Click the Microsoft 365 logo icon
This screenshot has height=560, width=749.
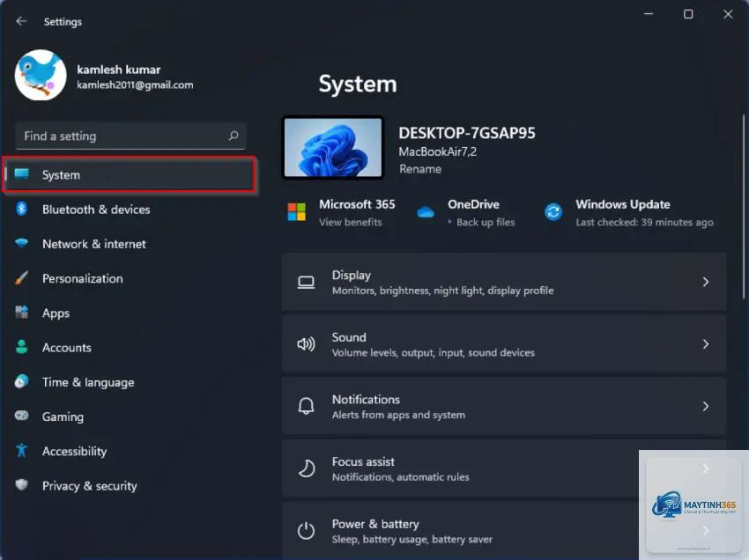click(x=297, y=212)
